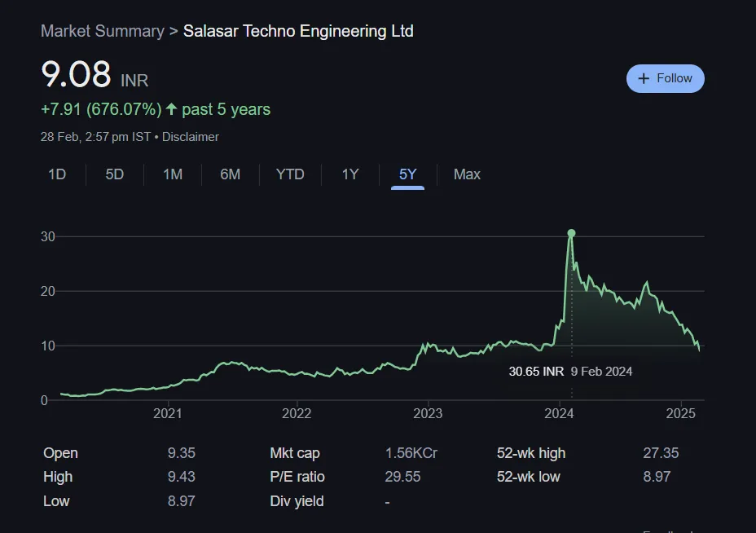Click the Div yield label

coord(297,502)
